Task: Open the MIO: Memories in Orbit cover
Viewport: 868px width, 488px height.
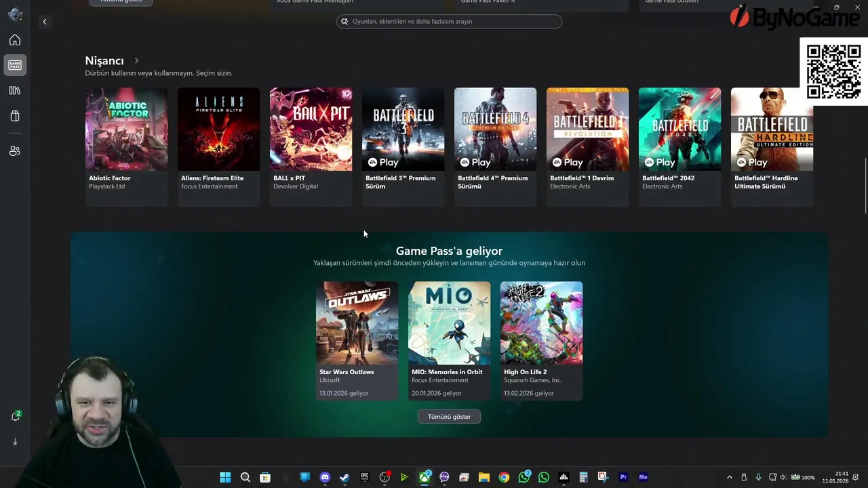Action: [450, 323]
